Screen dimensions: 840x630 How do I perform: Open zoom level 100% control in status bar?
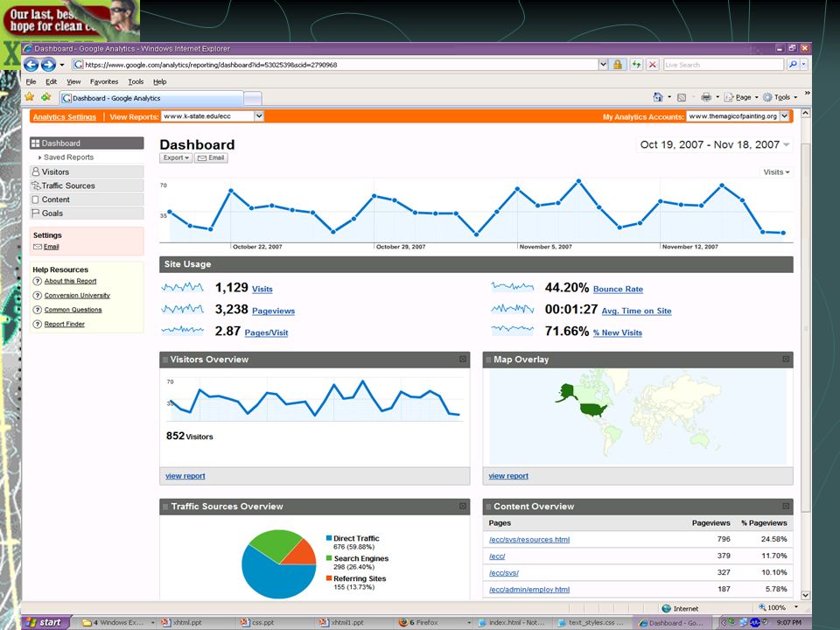[778, 607]
